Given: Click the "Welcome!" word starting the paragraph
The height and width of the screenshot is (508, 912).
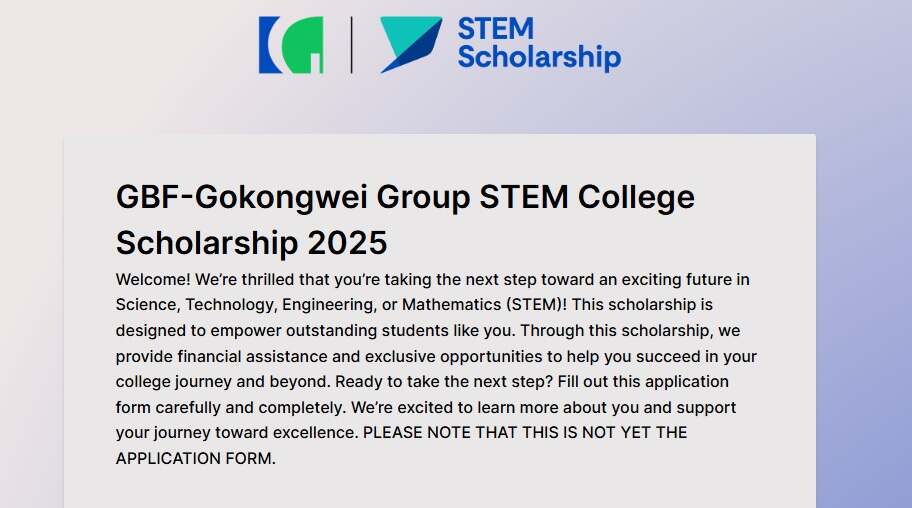Looking at the screenshot, I should [x=153, y=279].
